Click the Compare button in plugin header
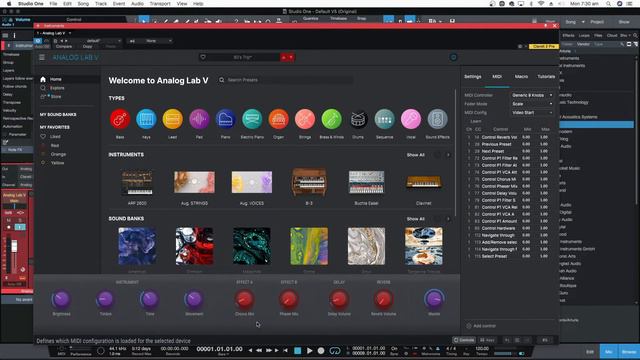 (x=64, y=47)
